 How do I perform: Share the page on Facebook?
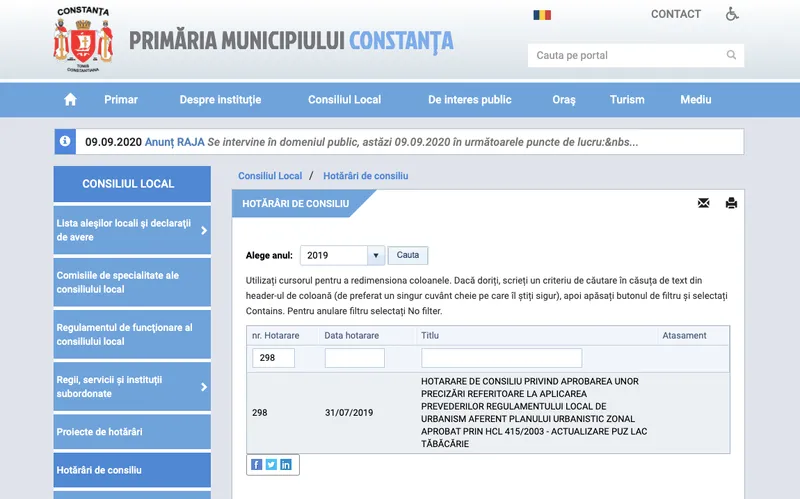(x=257, y=464)
